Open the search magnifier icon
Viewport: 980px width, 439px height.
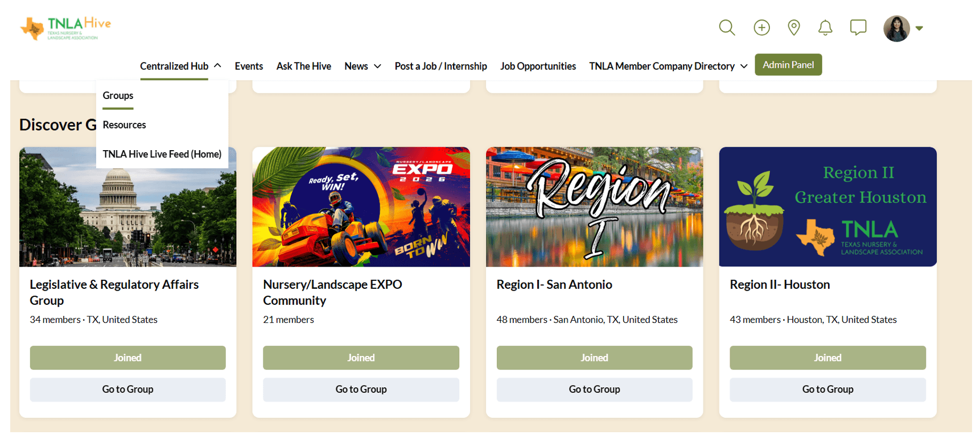pyautogui.click(x=727, y=27)
